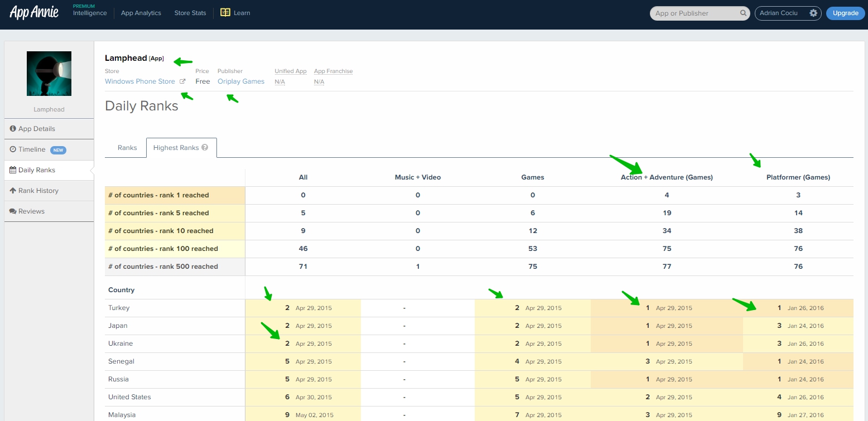Go to Reviews in the sidebar
This screenshot has width=868, height=421.
click(31, 211)
